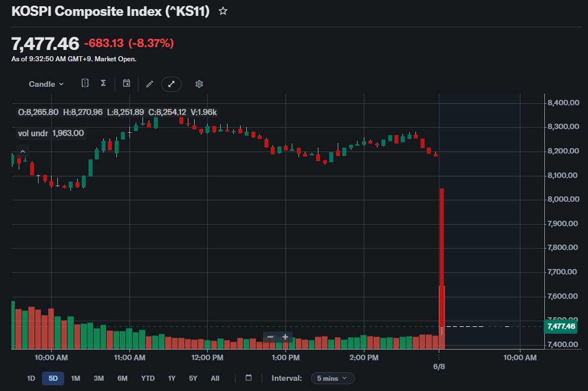Click the comparison brackets icon
Image resolution: width=588 pixels, height=391 pixels.
[85, 83]
